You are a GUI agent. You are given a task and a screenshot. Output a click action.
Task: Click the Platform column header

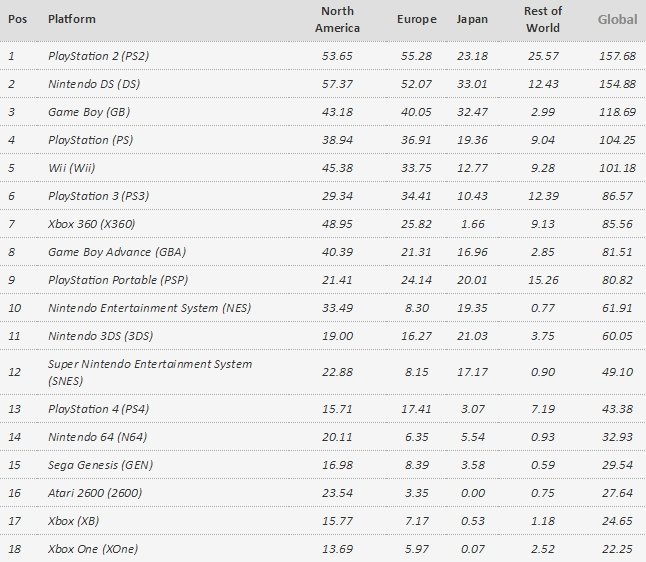(x=72, y=19)
